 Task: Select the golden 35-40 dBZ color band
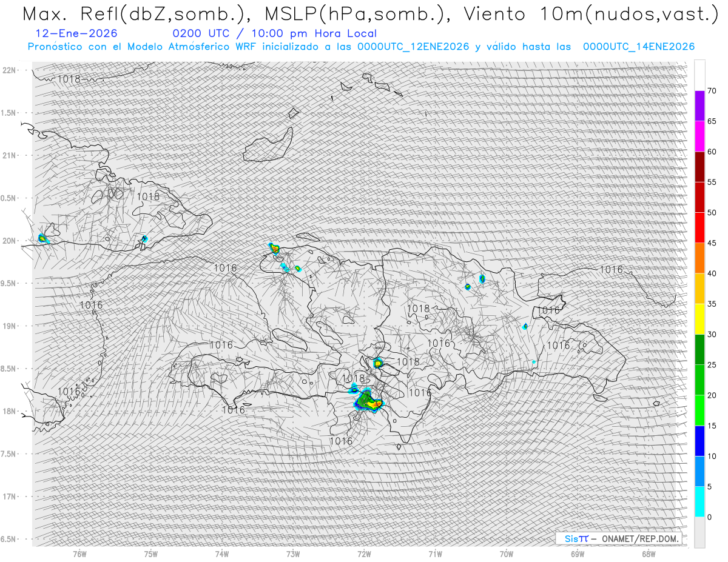click(x=699, y=289)
